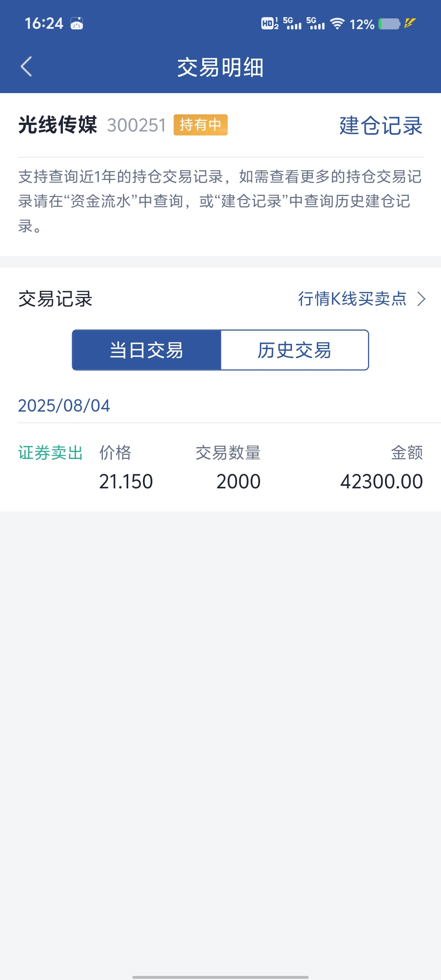
Task: Tap the back arrow icon
Action: 27,67
